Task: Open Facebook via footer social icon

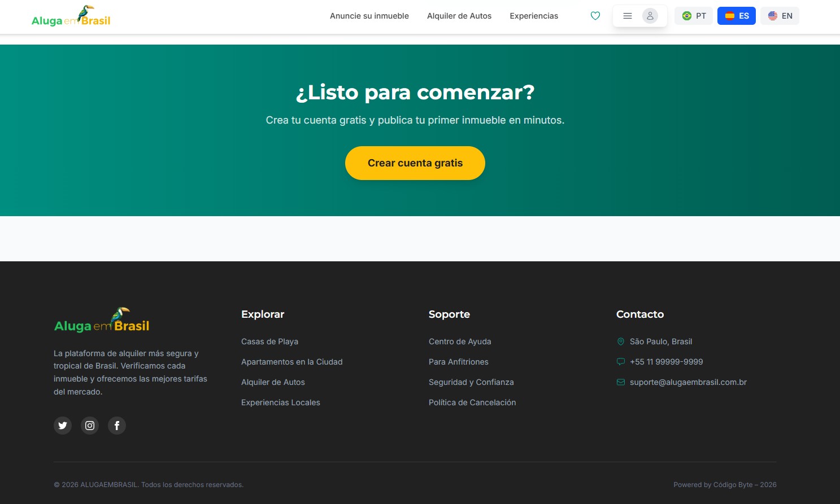Action: pyautogui.click(x=117, y=425)
